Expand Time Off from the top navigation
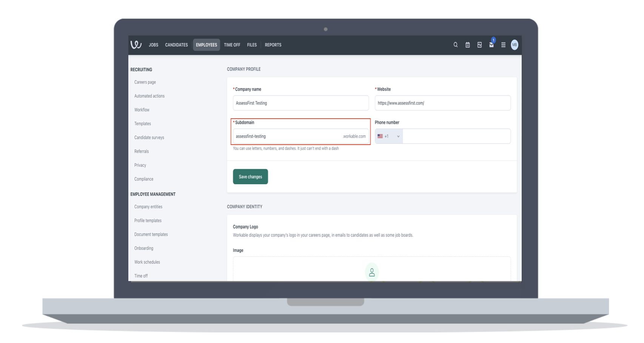 pyautogui.click(x=232, y=45)
